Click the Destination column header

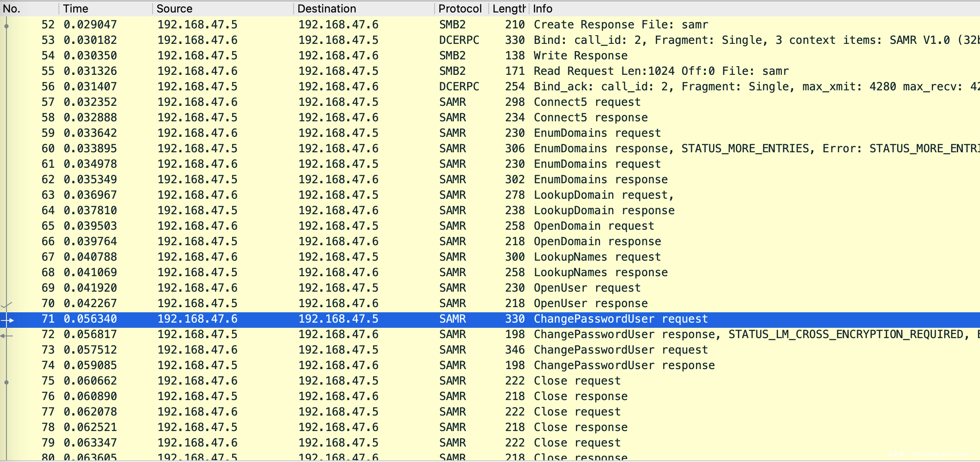(364, 9)
